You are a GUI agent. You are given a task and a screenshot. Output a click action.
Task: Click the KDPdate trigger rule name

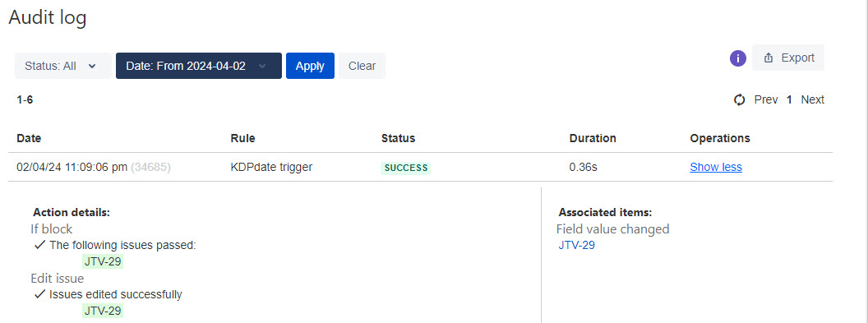271,167
